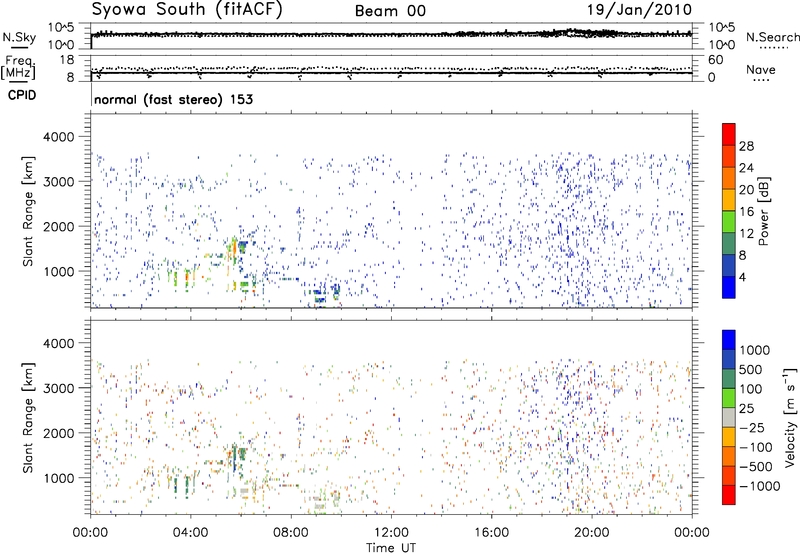Click the light green 12-16 dB Power segment
Image resolution: width=800 pixels, height=554 pixels.
(x=729, y=221)
